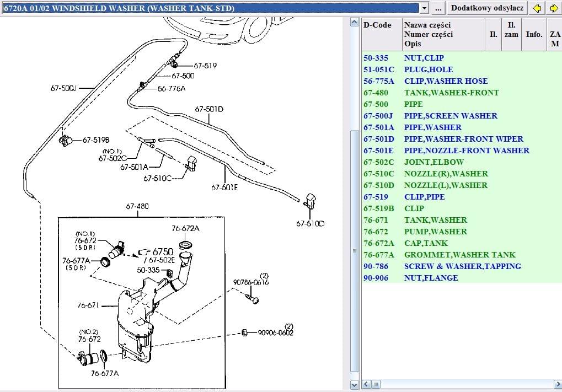562x392 pixels.
Task: Select row 76-672 PUMP,WASHER
Action: (x=462, y=232)
